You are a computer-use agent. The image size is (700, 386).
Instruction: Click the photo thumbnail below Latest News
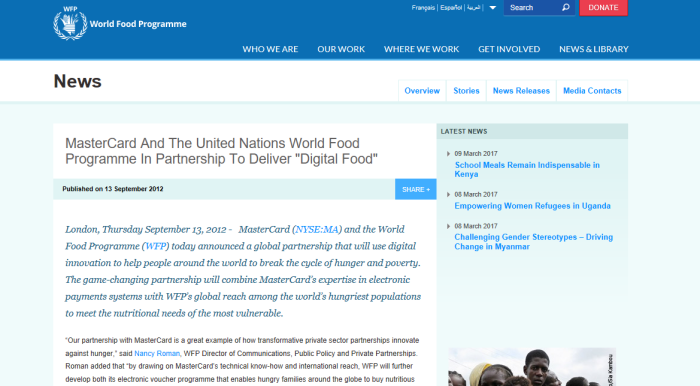[532, 367]
